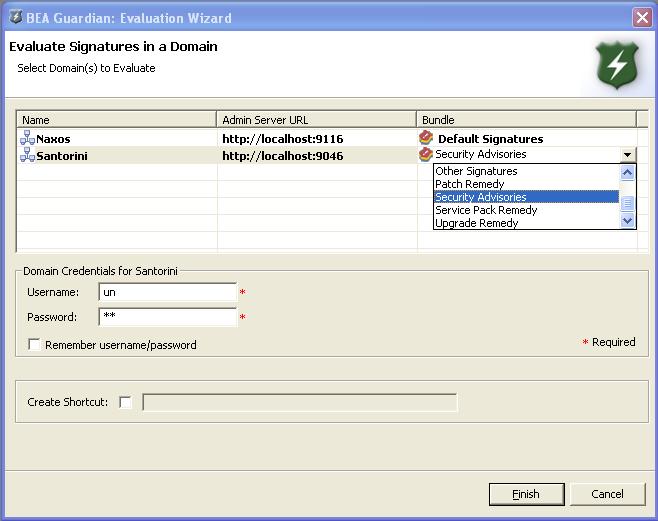
Task: Click the Santorini domain network icon
Action: coord(27,155)
